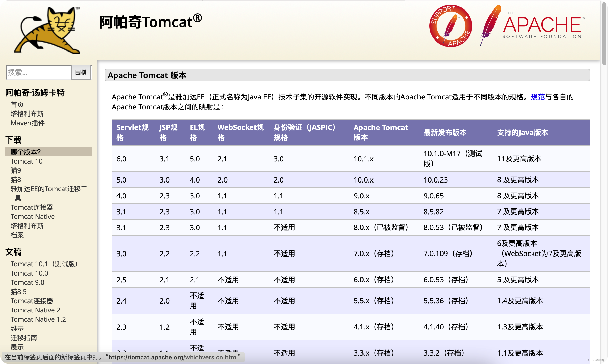Open the Maven插件 sidebar link
The image size is (608, 364).
[27, 123]
